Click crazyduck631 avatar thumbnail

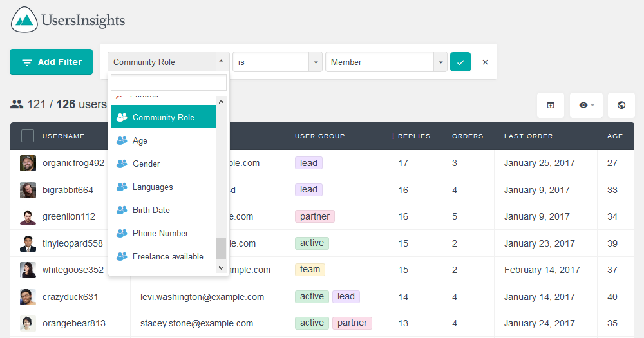tap(28, 297)
